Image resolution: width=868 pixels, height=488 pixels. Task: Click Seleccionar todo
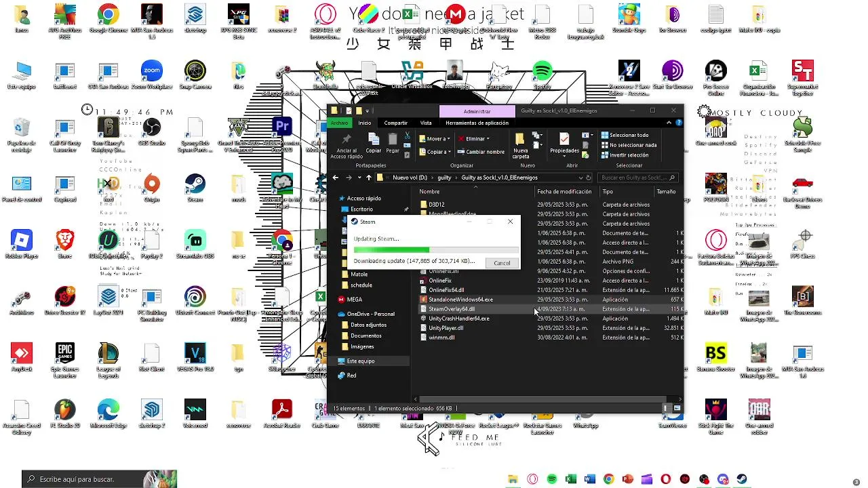pyautogui.click(x=624, y=135)
